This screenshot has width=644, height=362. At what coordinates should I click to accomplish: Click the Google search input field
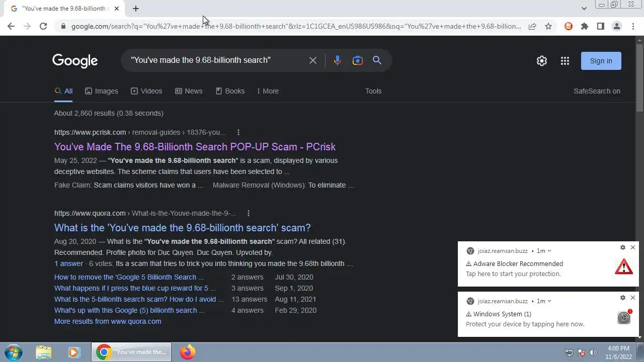point(216,60)
